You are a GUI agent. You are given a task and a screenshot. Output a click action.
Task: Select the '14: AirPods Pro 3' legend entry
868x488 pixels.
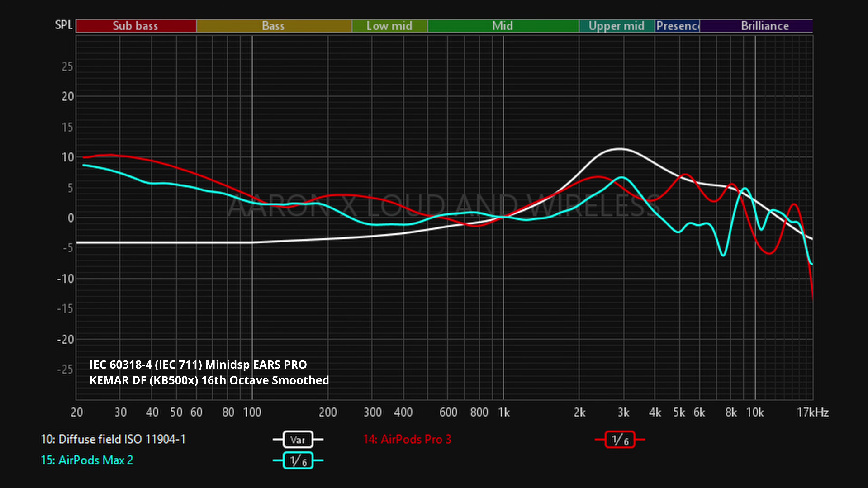(407, 439)
